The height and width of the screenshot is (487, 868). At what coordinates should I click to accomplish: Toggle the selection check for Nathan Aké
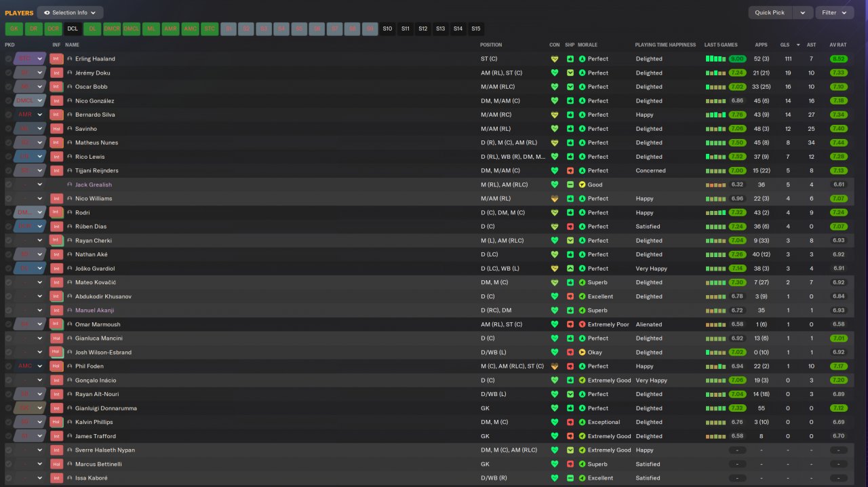tap(9, 254)
